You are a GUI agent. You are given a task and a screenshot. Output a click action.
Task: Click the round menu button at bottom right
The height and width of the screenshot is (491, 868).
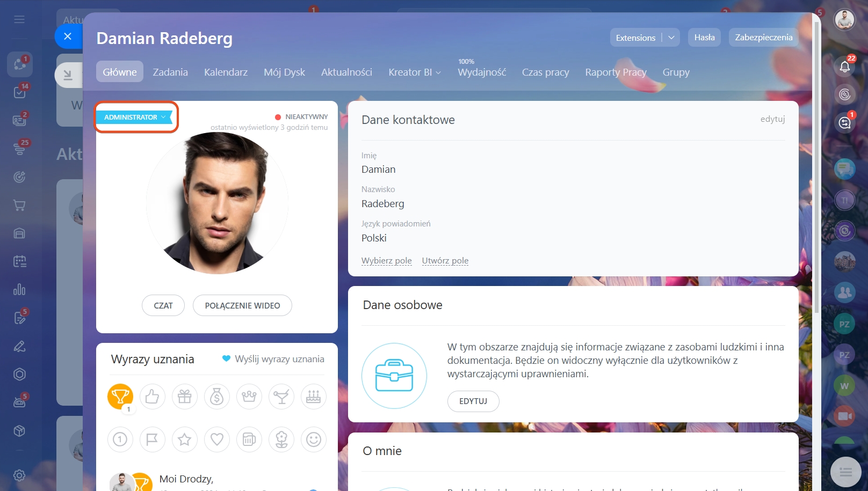click(845, 472)
